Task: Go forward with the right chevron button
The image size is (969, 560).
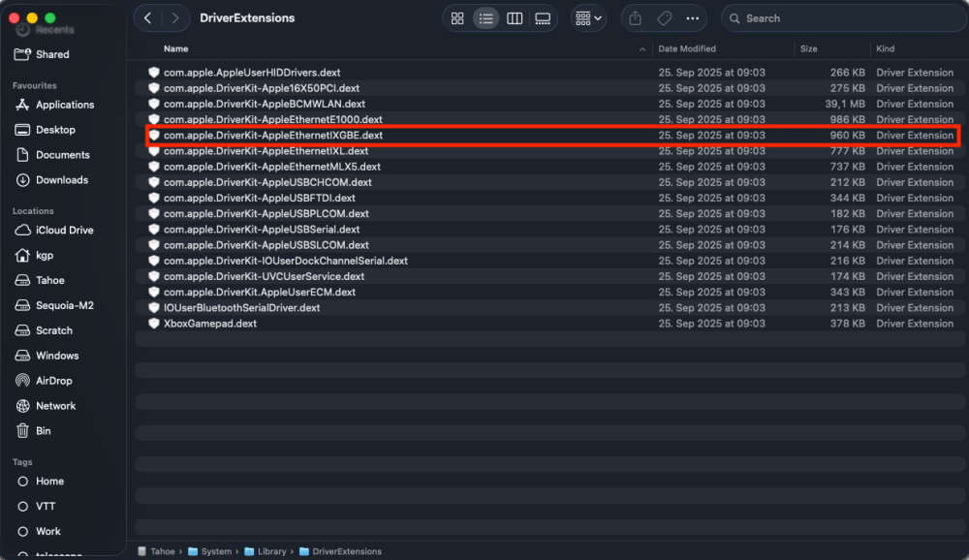Action: [175, 18]
